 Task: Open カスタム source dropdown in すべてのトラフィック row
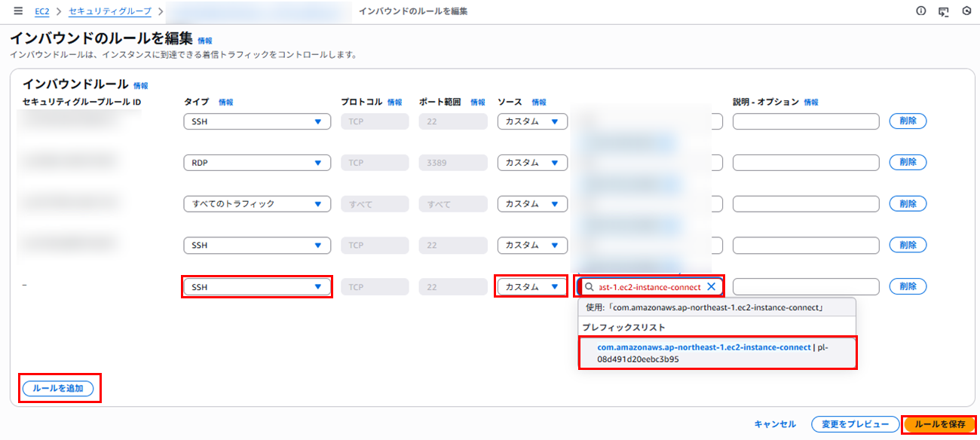tap(532, 204)
